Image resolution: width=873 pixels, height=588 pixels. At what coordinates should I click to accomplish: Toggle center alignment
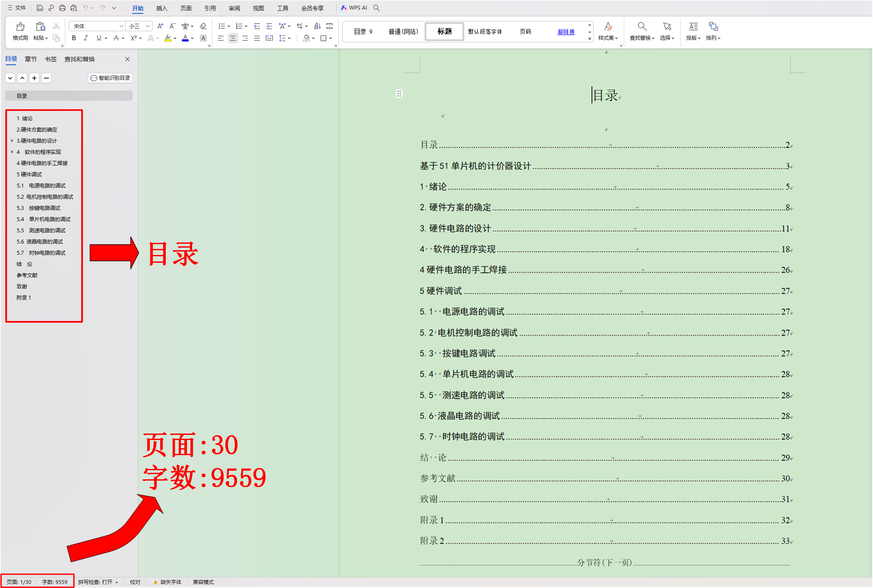pos(233,38)
